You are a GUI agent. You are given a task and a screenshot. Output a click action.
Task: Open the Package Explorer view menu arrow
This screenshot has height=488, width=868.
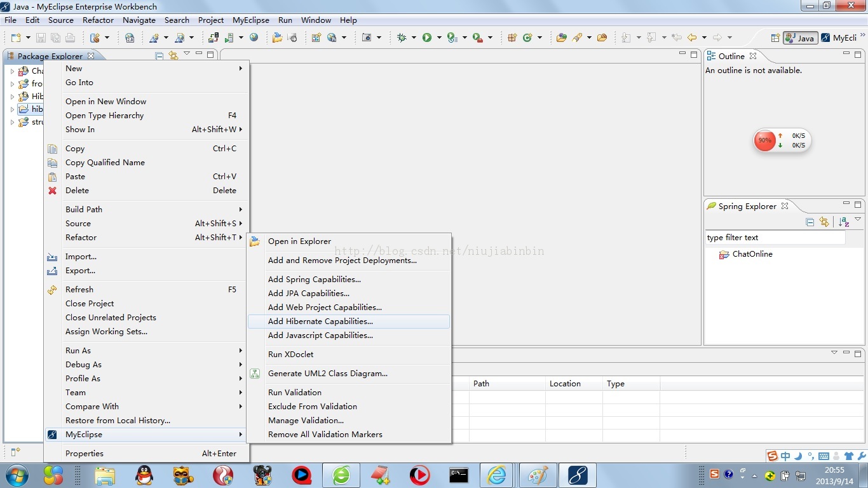pos(187,54)
